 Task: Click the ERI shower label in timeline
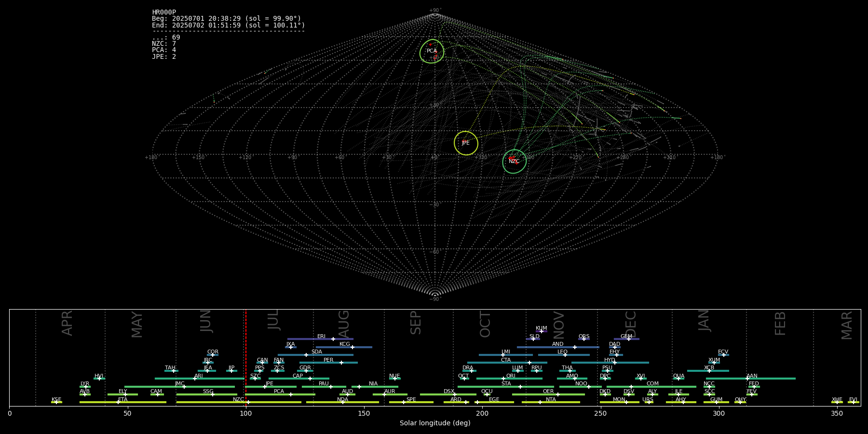pyautogui.click(x=322, y=337)
